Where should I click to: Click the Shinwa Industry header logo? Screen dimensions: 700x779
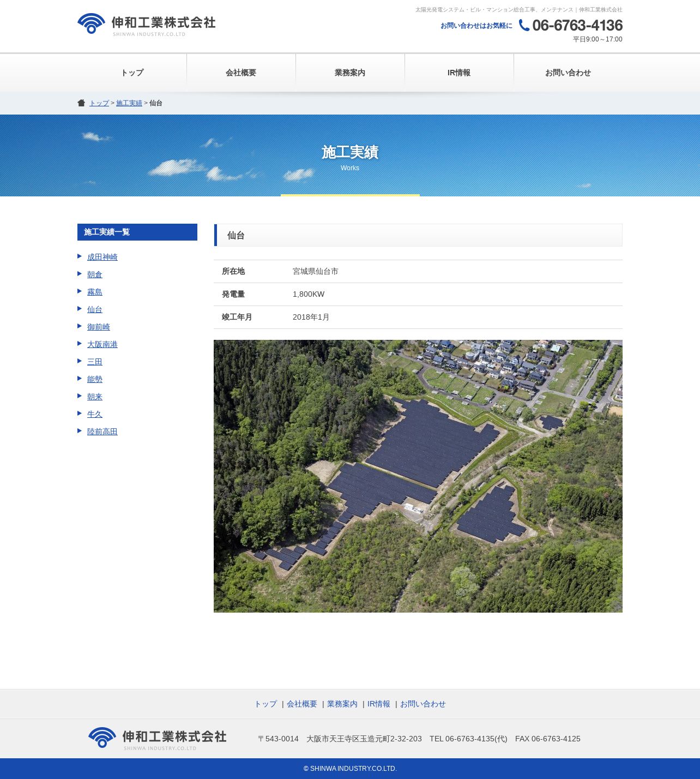click(x=146, y=25)
